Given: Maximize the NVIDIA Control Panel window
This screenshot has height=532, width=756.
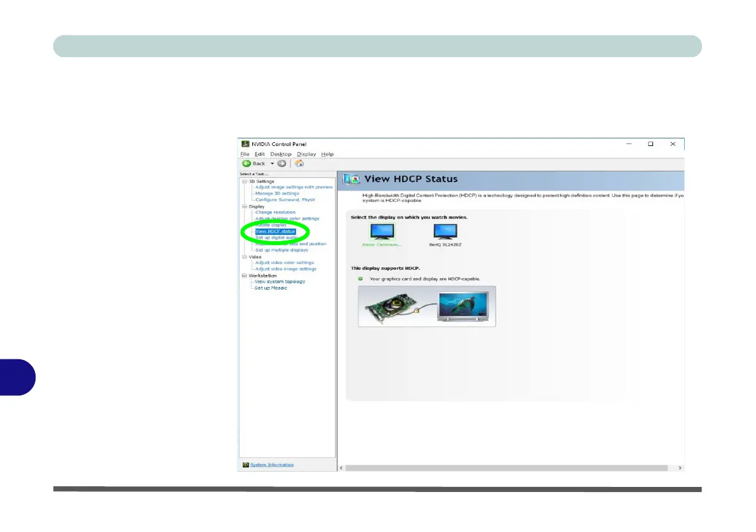Looking at the screenshot, I should 651,143.
